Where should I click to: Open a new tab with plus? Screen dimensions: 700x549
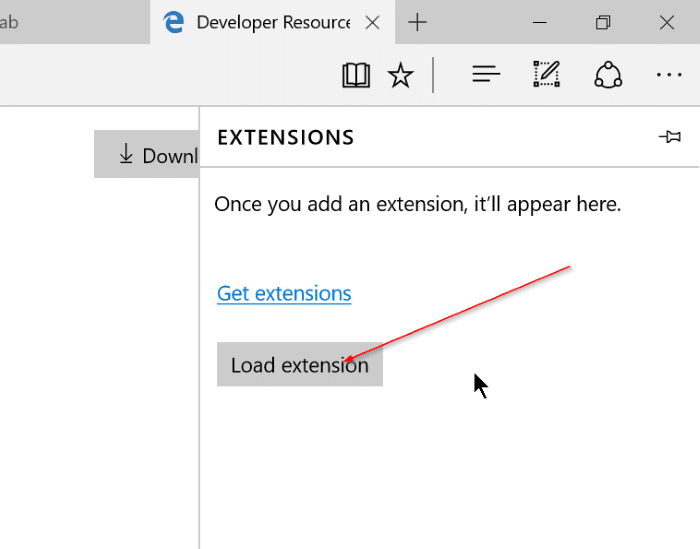(417, 22)
